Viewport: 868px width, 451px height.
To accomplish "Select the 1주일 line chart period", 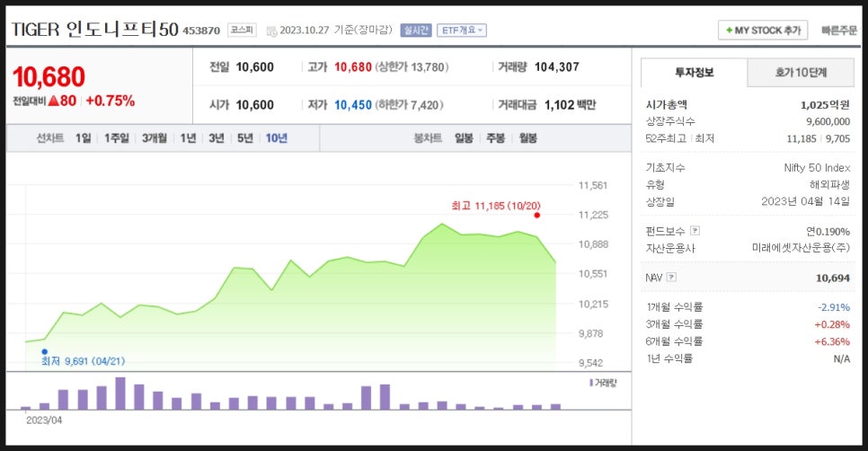I will (x=116, y=137).
